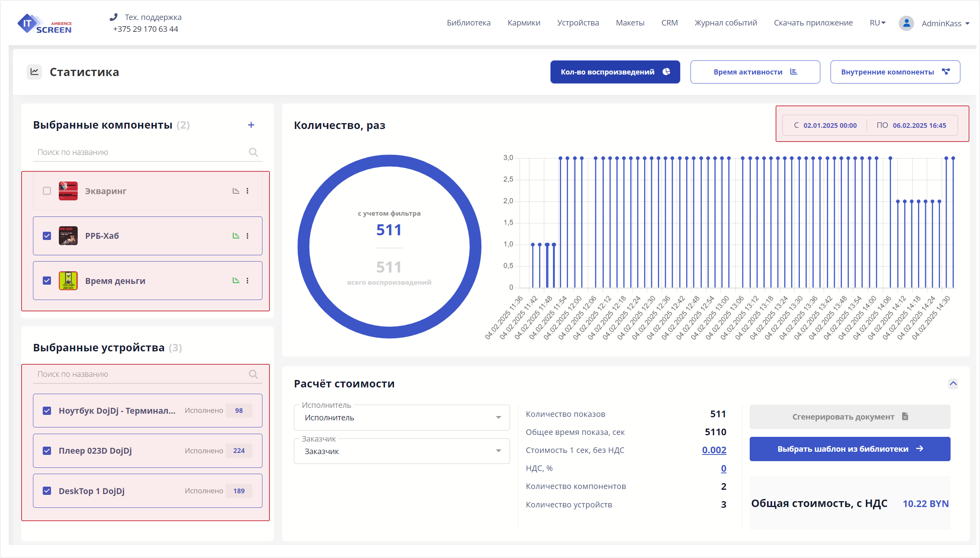Click green chart icon for Время деньги
980x558 pixels.
(x=236, y=281)
